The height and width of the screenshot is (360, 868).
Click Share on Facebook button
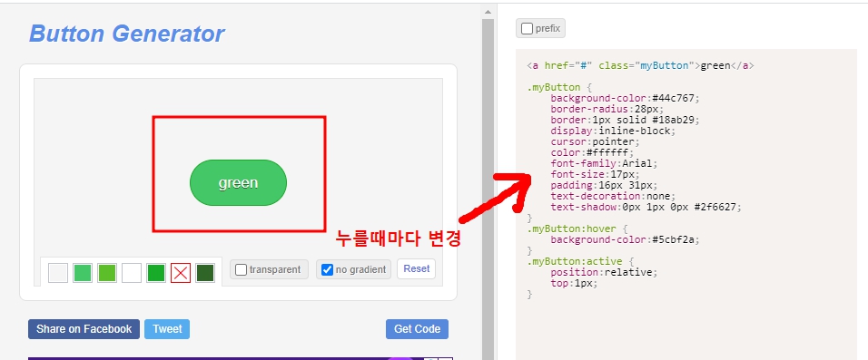(84, 329)
